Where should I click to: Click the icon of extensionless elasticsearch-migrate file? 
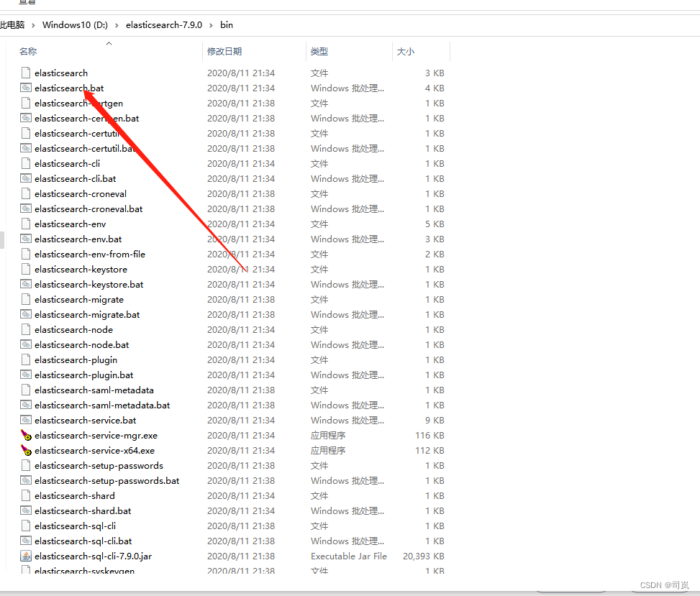(x=26, y=299)
